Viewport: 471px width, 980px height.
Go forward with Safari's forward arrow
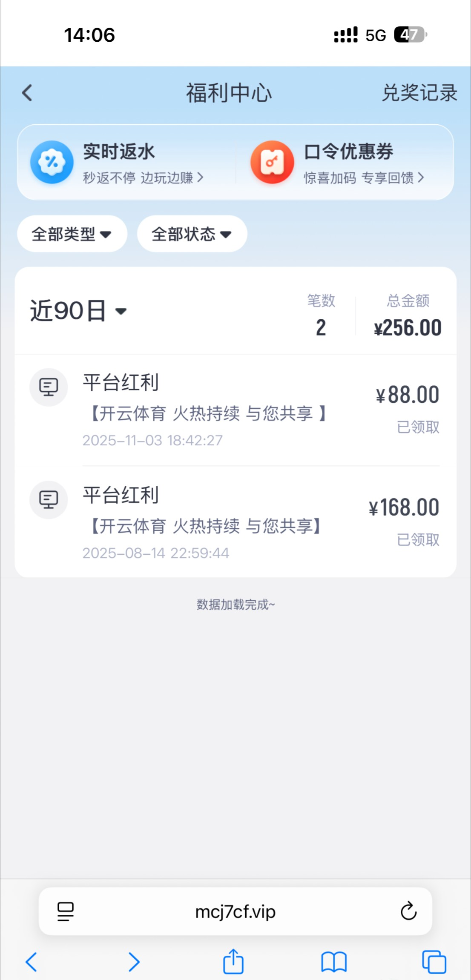click(x=134, y=962)
